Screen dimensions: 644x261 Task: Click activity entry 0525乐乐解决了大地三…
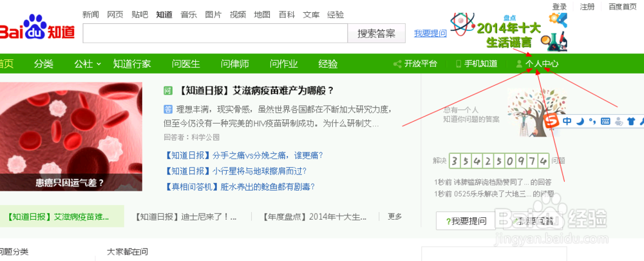pyautogui.click(x=495, y=193)
